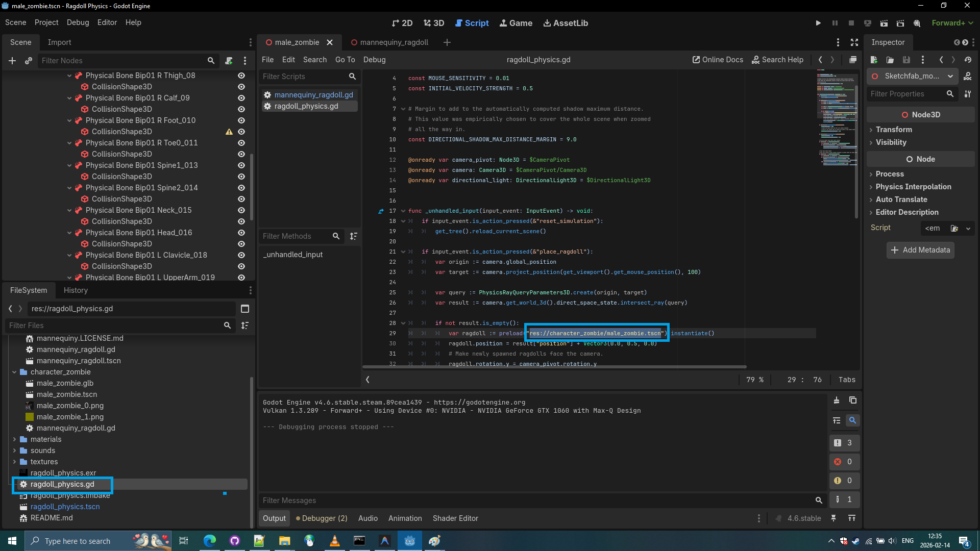Click the Filter Nodes search field
980x551 pixels.
[122, 61]
